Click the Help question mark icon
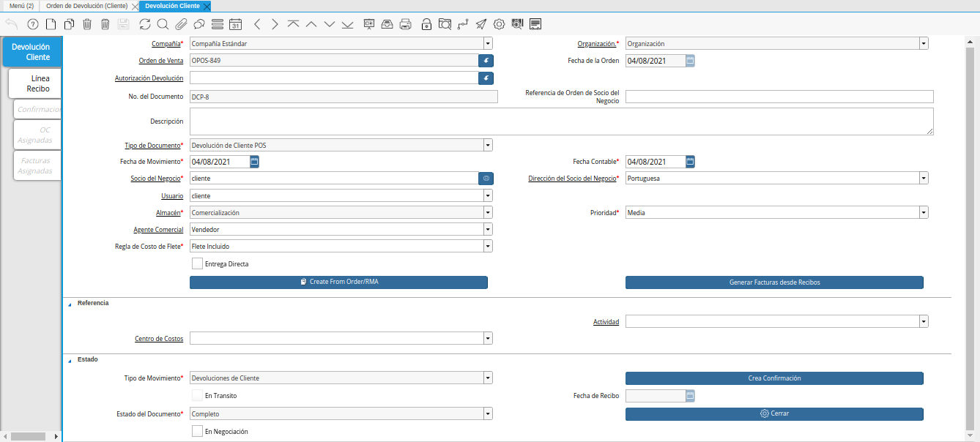 [33, 24]
